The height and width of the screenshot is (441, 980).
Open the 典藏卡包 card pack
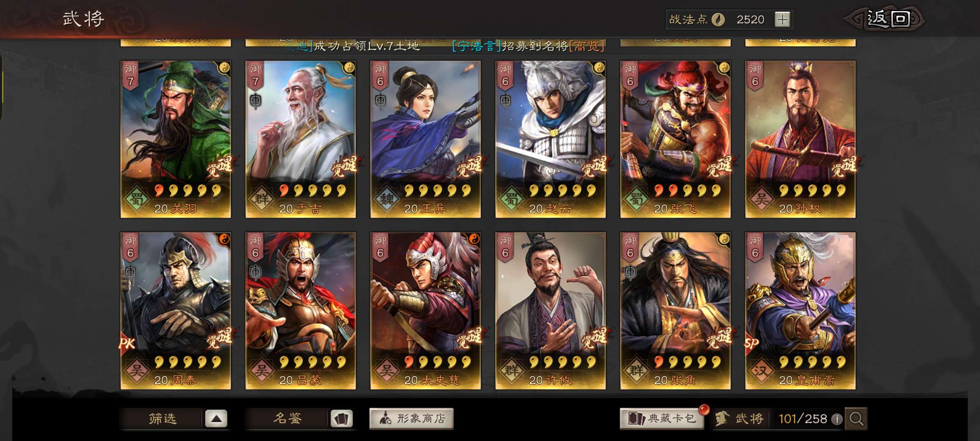(662, 419)
